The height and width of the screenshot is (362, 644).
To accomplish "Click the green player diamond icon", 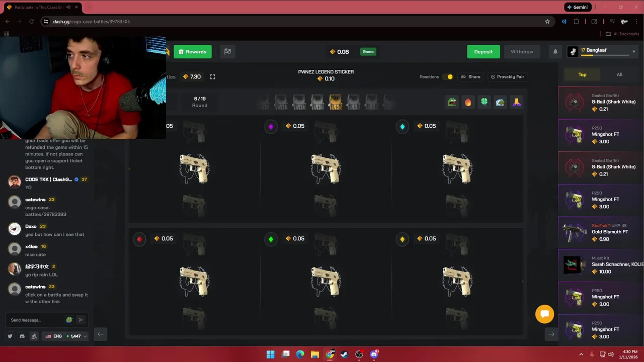I will pos(271,239).
